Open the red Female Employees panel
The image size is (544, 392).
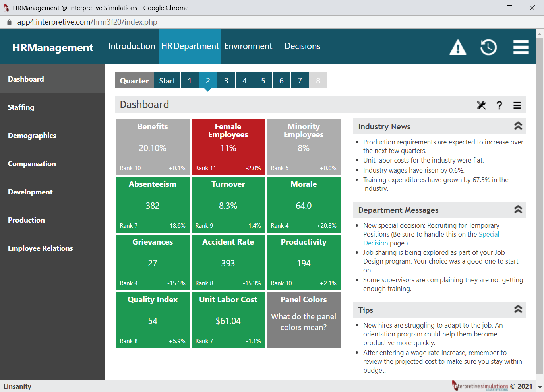[x=228, y=147]
